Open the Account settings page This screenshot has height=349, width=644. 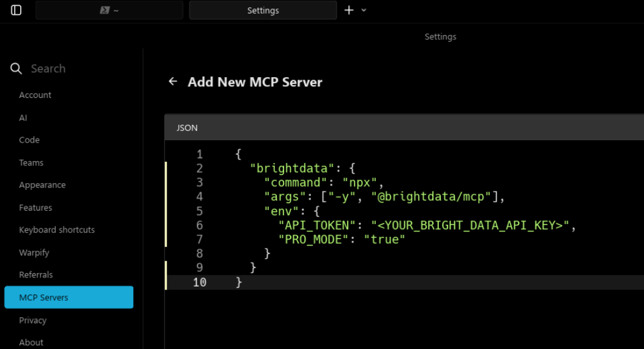(35, 95)
